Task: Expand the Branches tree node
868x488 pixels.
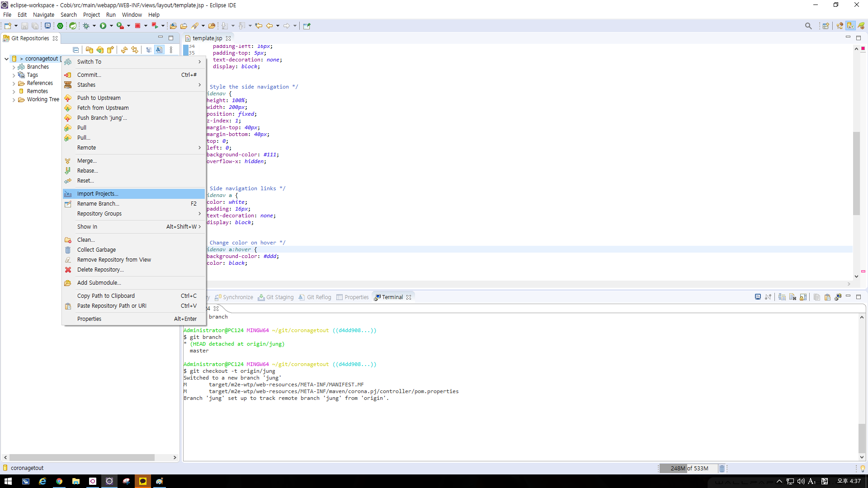Action: (x=14, y=67)
